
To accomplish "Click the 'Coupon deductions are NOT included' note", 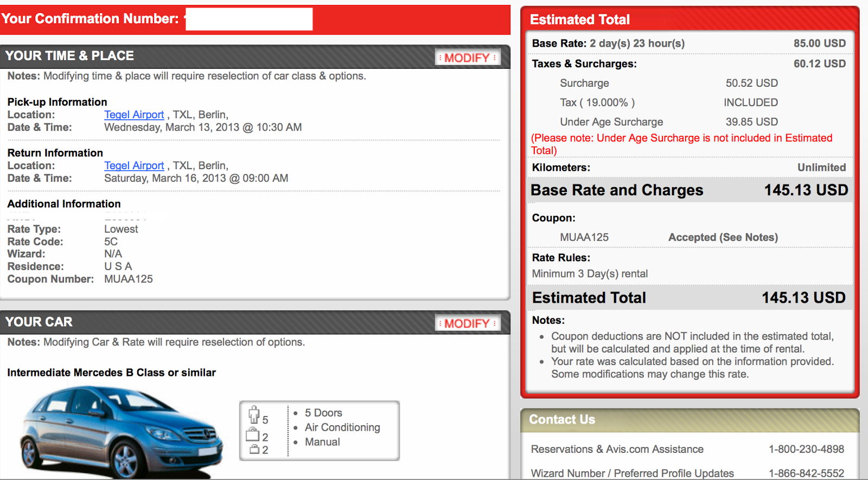I will point(693,343).
